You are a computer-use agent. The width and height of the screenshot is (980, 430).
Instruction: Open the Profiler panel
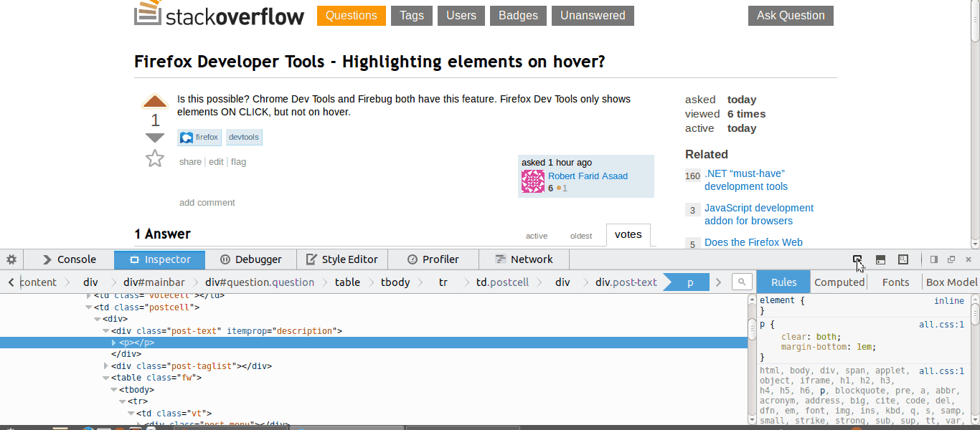pyautogui.click(x=433, y=259)
